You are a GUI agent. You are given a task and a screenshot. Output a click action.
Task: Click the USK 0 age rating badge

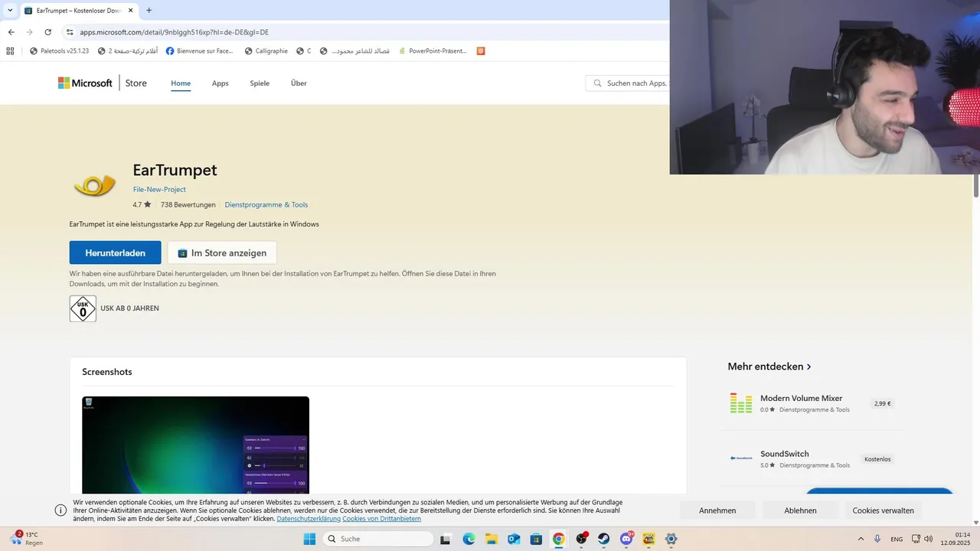point(83,308)
